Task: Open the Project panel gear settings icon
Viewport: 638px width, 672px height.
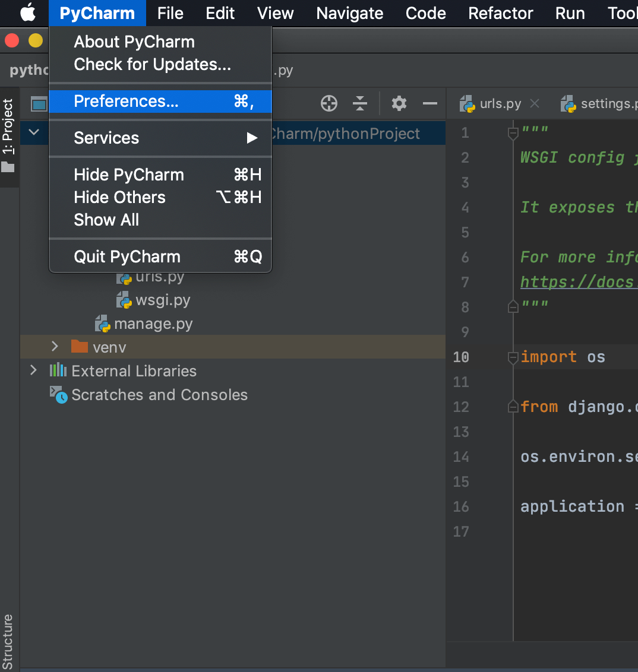Action: click(x=399, y=104)
